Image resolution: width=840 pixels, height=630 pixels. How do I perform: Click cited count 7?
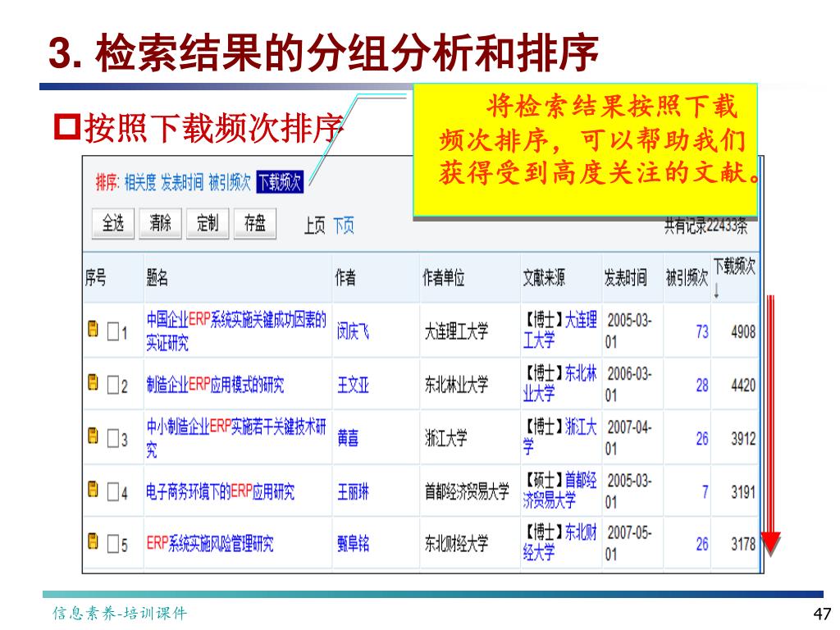(x=705, y=492)
